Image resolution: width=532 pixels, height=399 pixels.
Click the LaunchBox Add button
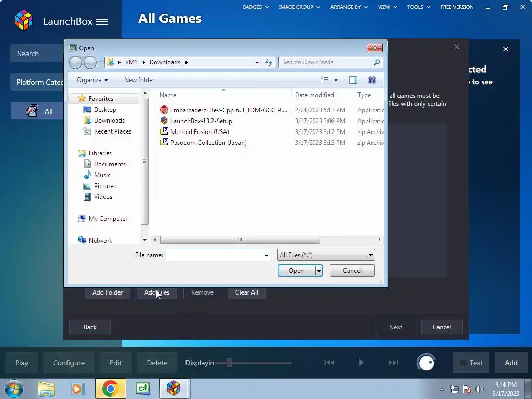(x=511, y=363)
